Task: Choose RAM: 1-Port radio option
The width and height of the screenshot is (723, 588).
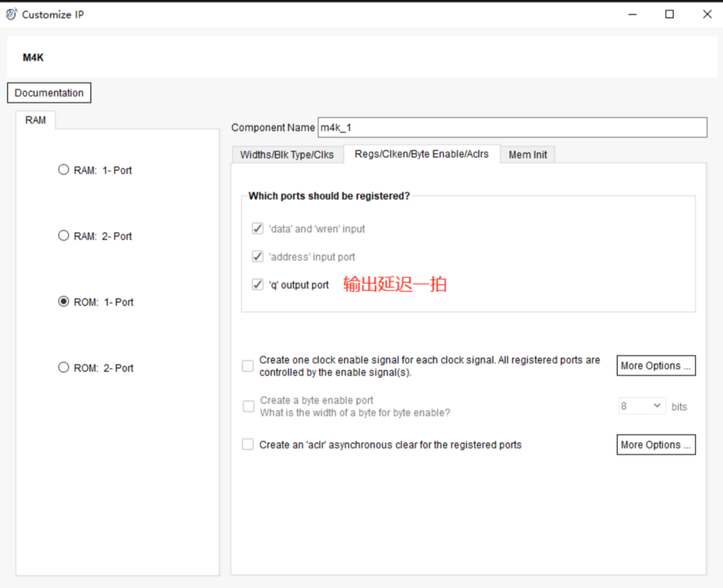Action: [x=63, y=170]
